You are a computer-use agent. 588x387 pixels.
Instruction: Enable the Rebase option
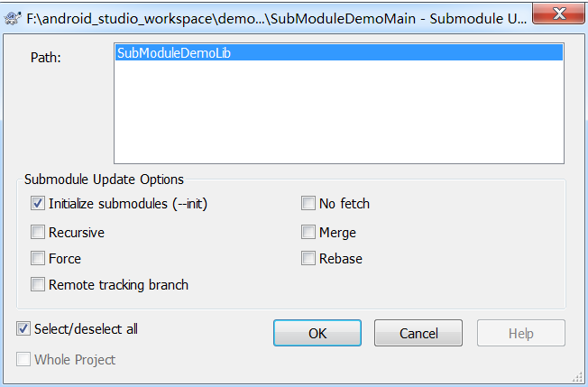308,259
